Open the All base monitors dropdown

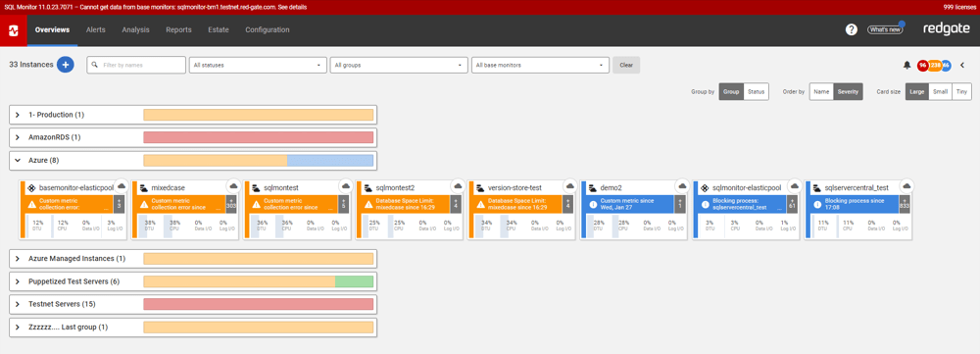(540, 65)
